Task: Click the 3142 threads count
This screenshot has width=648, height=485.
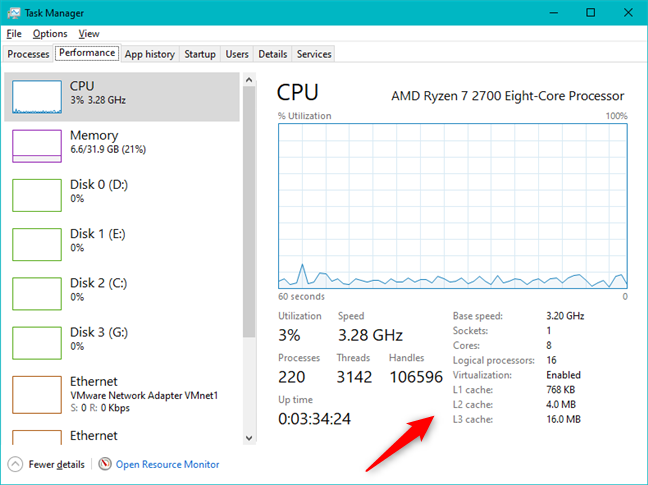Action: [354, 377]
